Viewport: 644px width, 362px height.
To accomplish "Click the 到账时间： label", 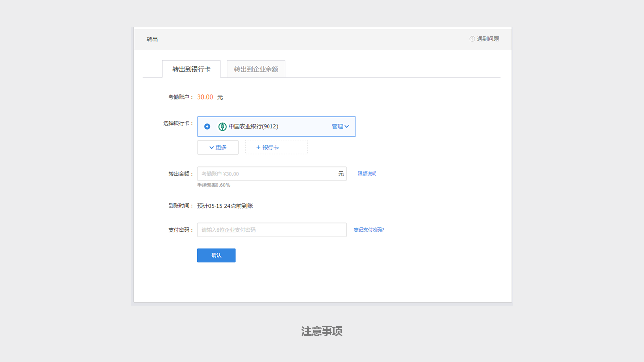I will coord(181,206).
